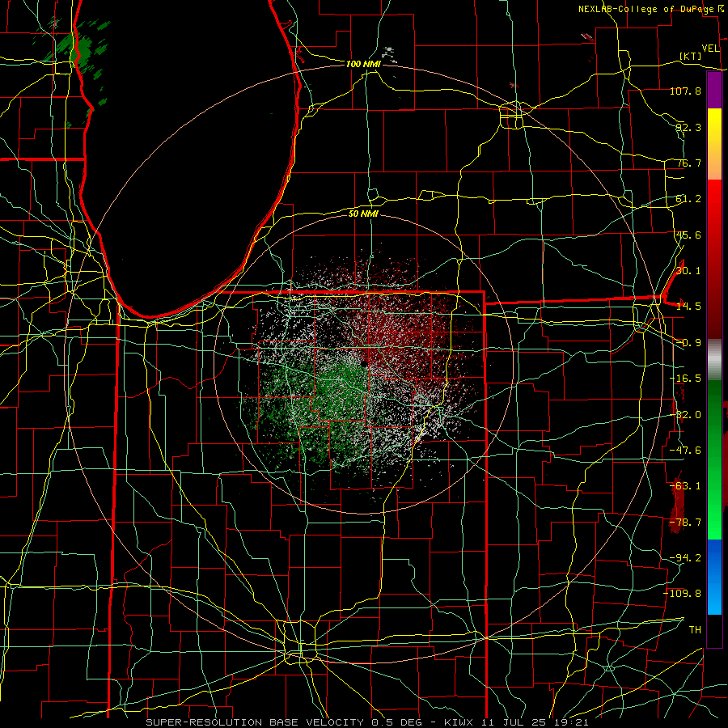
Task: Click the -16.5 velocity scale value
Action: pyautogui.click(x=685, y=379)
